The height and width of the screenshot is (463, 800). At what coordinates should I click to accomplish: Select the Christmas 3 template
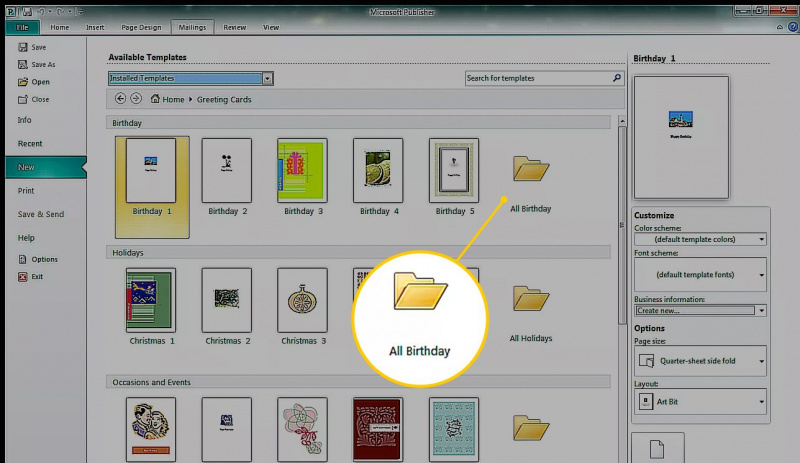tap(303, 306)
